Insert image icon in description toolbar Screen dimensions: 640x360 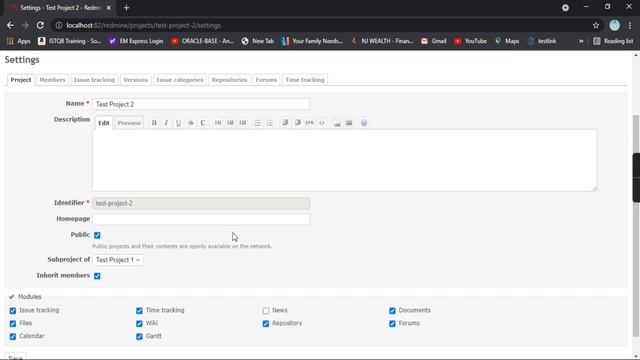point(349,123)
